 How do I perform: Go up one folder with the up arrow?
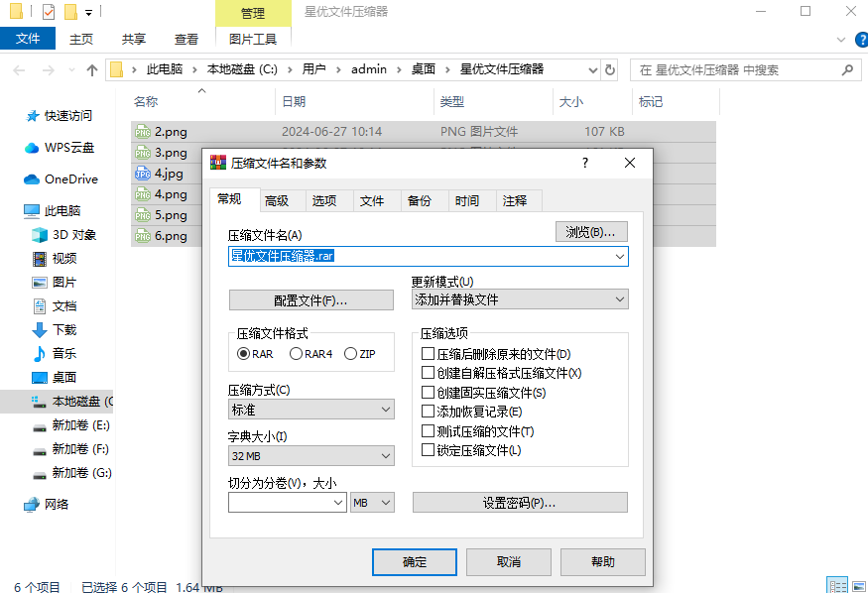click(92, 70)
